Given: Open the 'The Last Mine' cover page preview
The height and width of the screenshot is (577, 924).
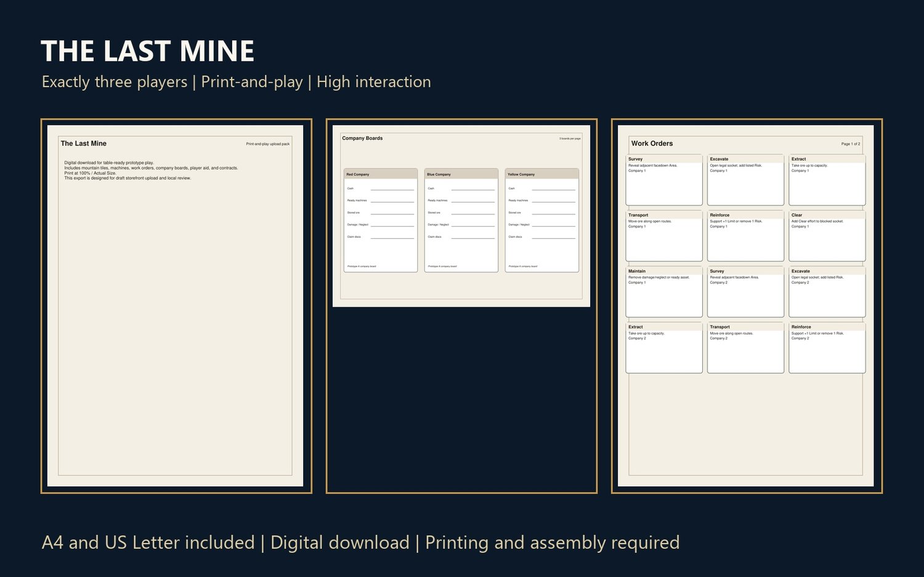Looking at the screenshot, I should click(176, 306).
